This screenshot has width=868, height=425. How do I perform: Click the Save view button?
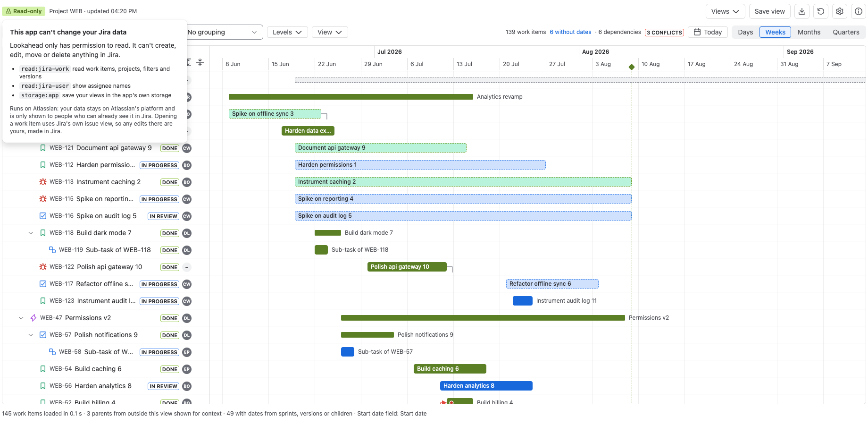click(769, 11)
